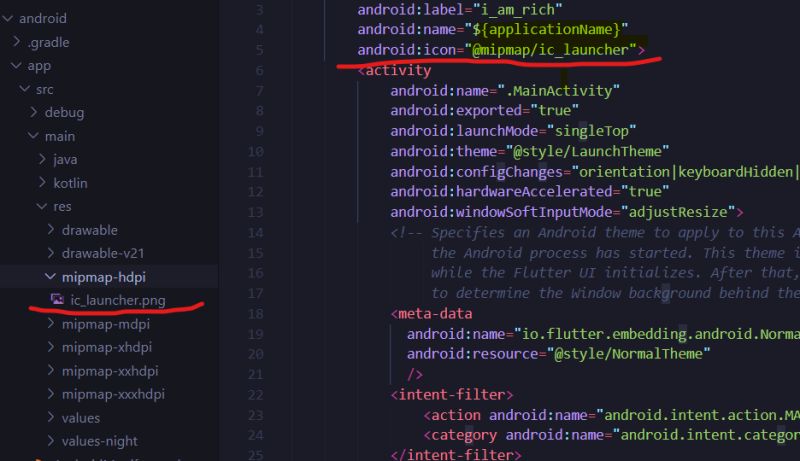Expand the java folder chevron
Screen dimensions: 800x461
pos(42,159)
